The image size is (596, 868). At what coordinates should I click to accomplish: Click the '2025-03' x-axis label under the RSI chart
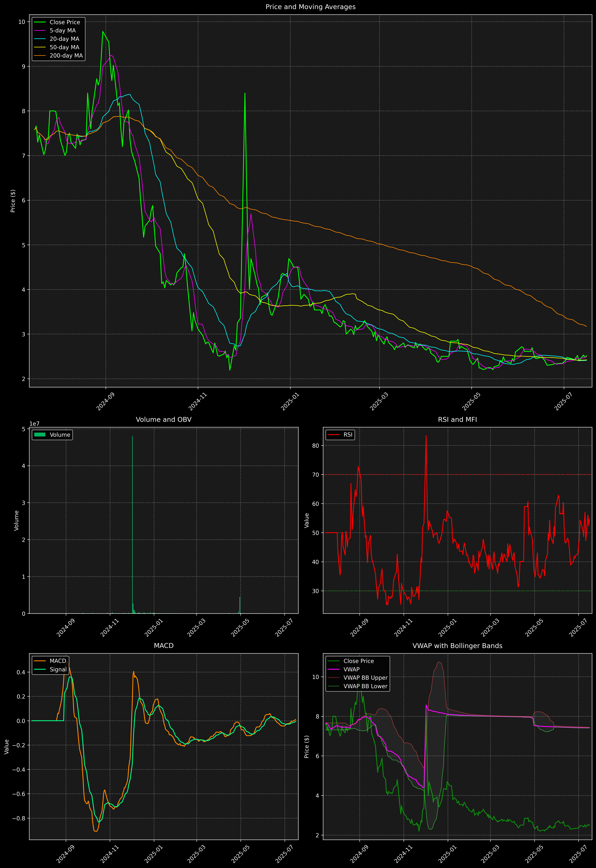pos(490,627)
